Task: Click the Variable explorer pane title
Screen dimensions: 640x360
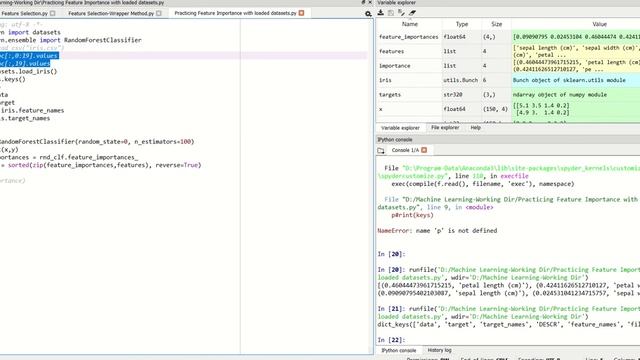Action: (396, 3)
